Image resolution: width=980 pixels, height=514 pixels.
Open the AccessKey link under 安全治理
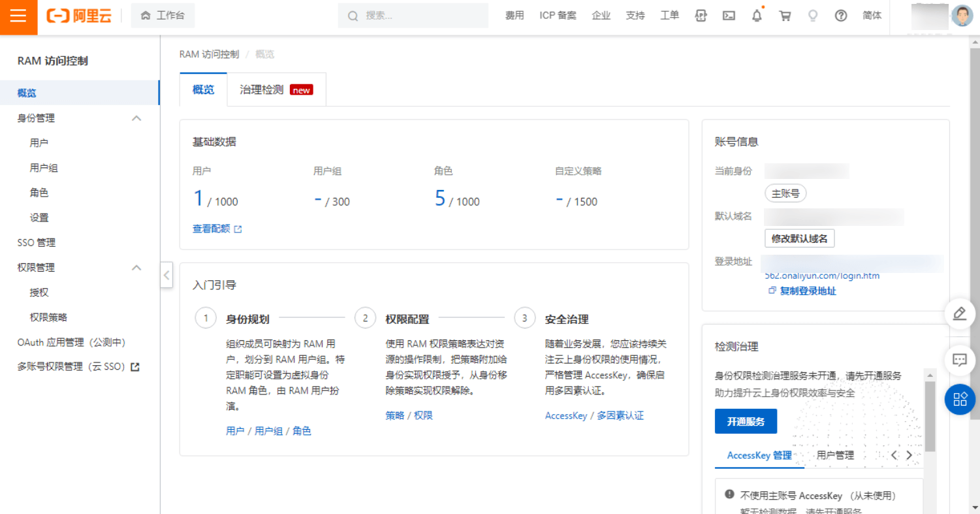pos(566,415)
